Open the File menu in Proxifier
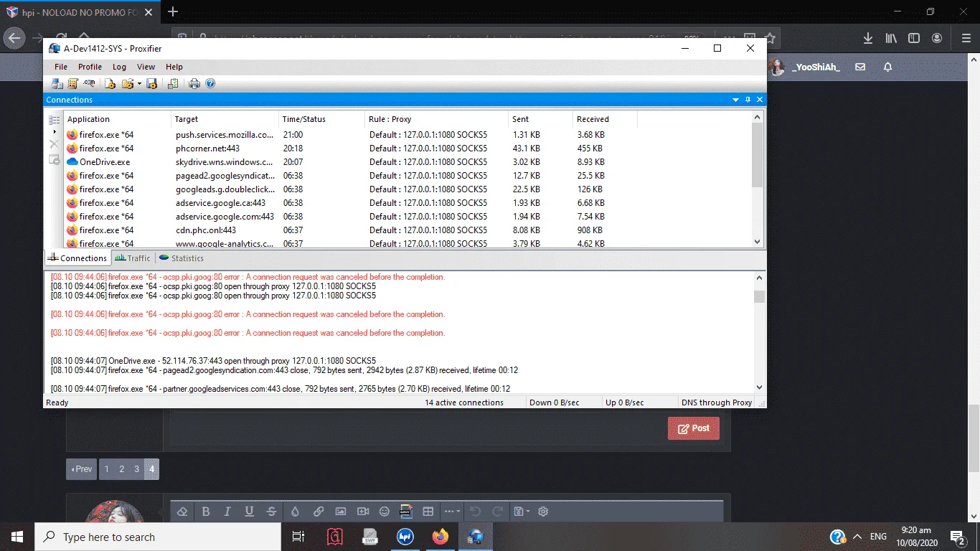 tap(61, 67)
